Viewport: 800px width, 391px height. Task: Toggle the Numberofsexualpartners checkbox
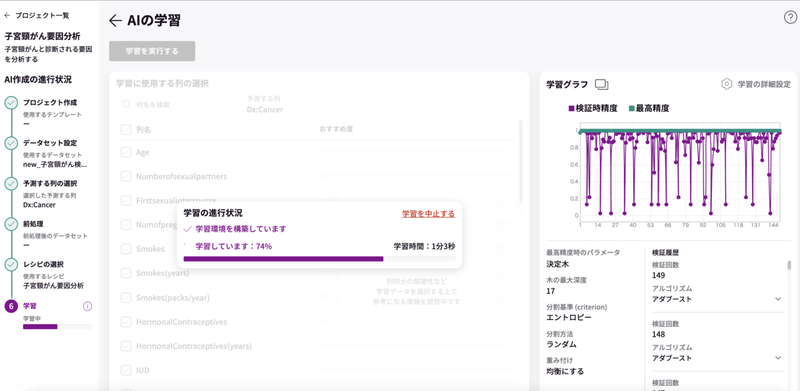(126, 176)
